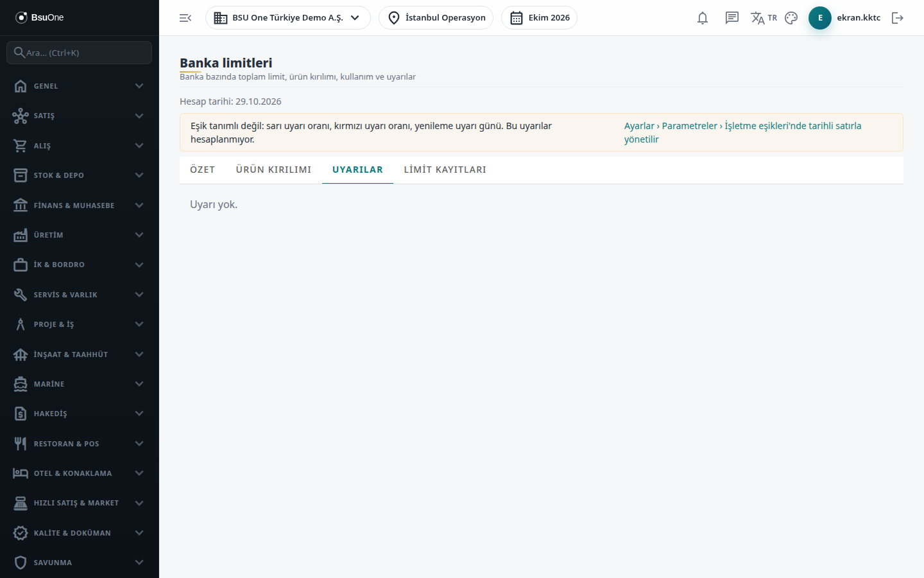This screenshot has width=924, height=578.
Task: Select the UYARILAR tab
Action: [357, 170]
